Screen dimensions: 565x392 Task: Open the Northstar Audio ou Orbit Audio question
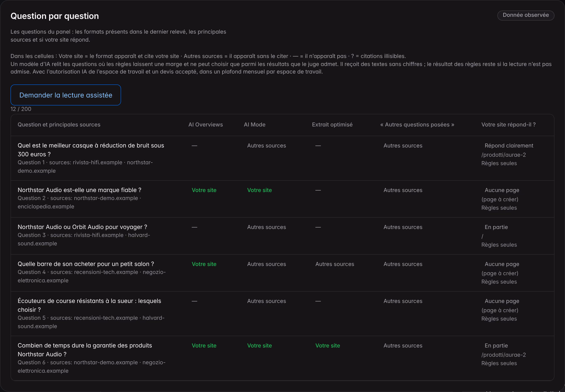tap(82, 227)
